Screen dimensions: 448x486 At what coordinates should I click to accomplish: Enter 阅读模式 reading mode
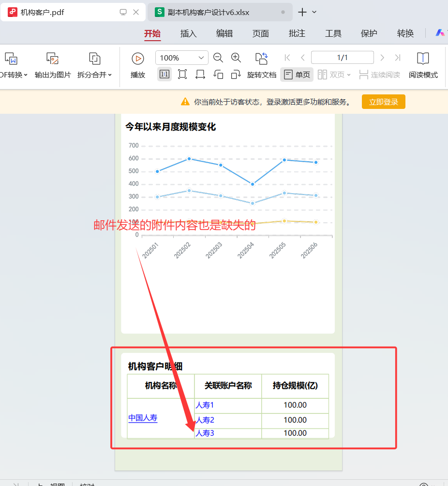(423, 65)
